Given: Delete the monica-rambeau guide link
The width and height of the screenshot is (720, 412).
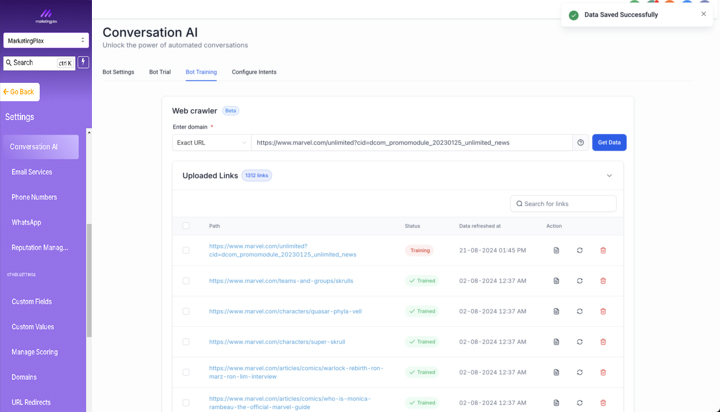Looking at the screenshot, I should click(x=603, y=403).
